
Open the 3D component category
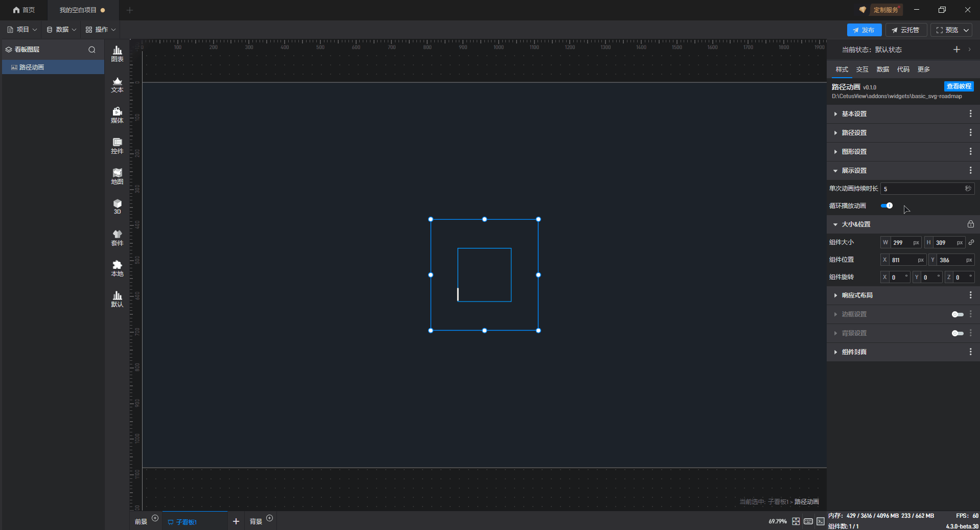[x=117, y=207]
